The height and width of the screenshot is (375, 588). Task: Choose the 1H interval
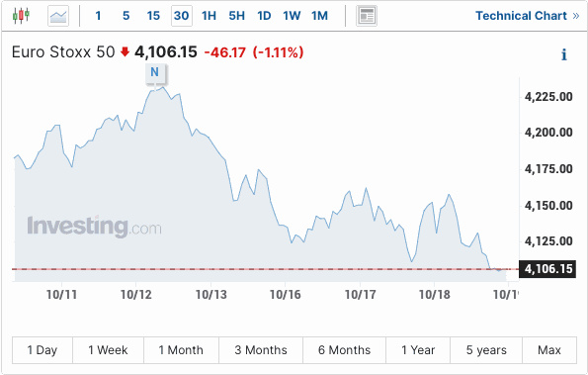tap(209, 16)
